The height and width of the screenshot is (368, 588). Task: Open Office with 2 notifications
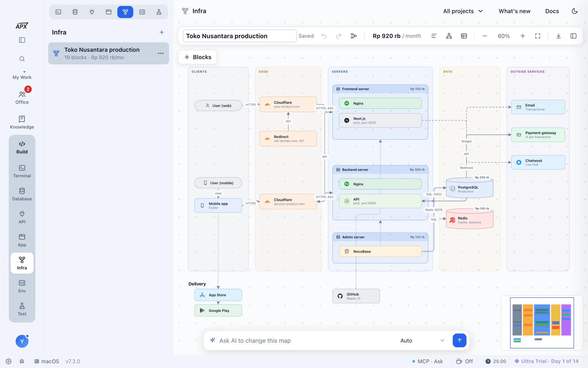[x=22, y=97]
